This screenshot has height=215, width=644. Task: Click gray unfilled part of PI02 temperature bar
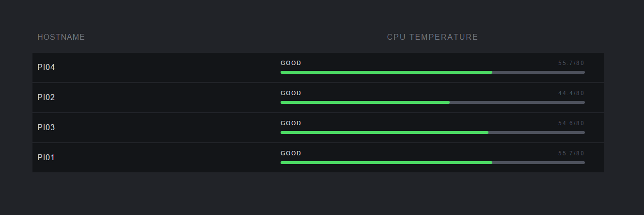[x=517, y=102]
